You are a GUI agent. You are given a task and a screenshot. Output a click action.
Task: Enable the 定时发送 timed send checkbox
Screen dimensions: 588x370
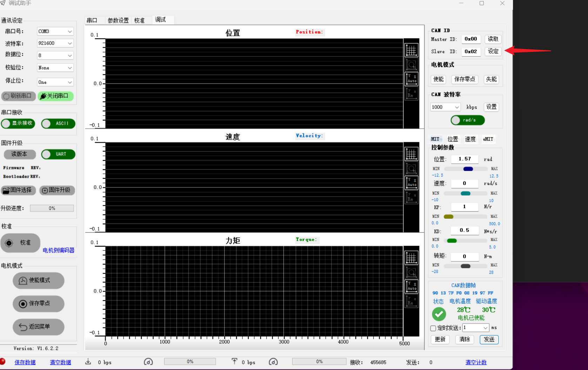433,328
